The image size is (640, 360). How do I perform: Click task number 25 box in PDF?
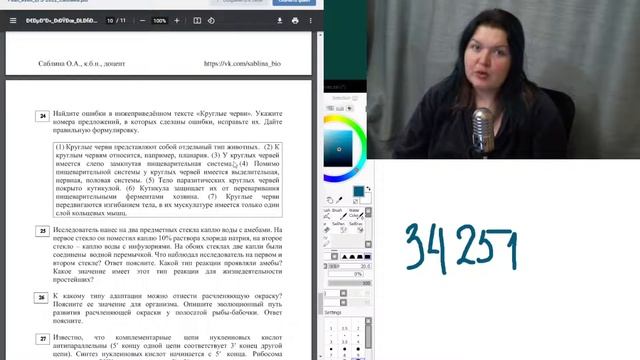pyautogui.click(x=42, y=231)
